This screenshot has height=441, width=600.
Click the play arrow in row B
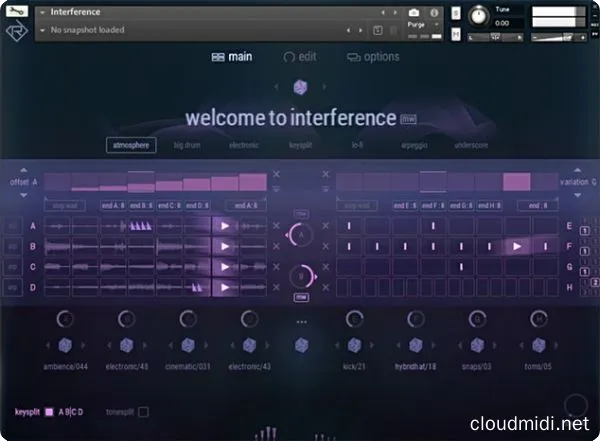tap(225, 247)
